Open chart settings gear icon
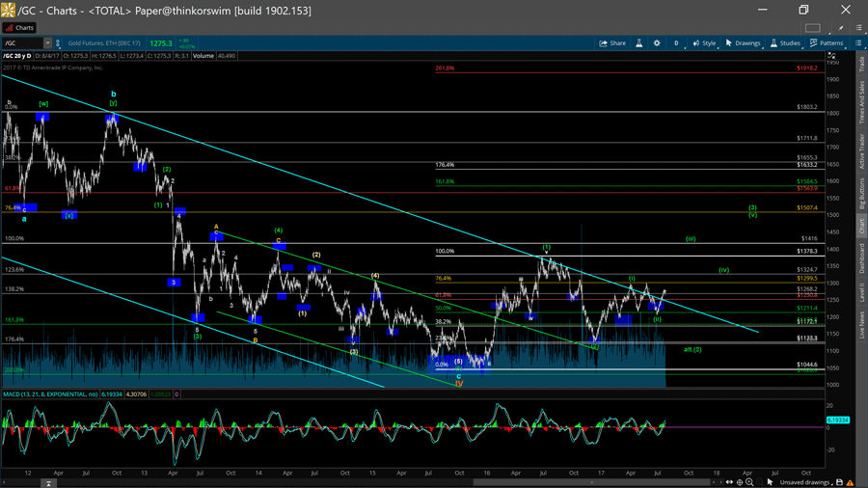This screenshot has height=488, width=868. point(657,43)
